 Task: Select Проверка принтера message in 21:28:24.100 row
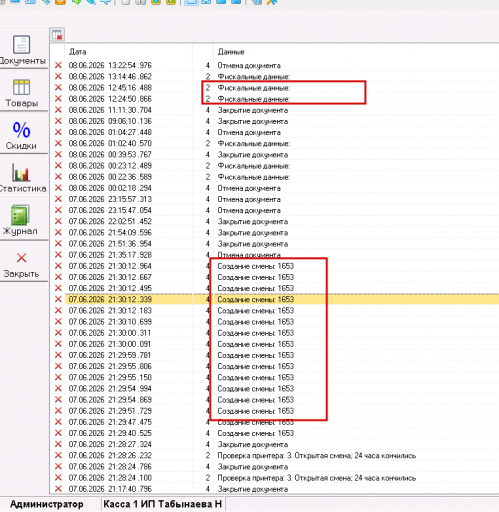point(317,478)
